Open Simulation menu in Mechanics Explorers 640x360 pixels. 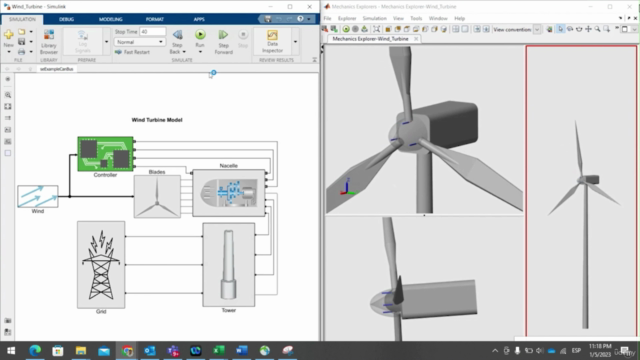[x=374, y=18]
